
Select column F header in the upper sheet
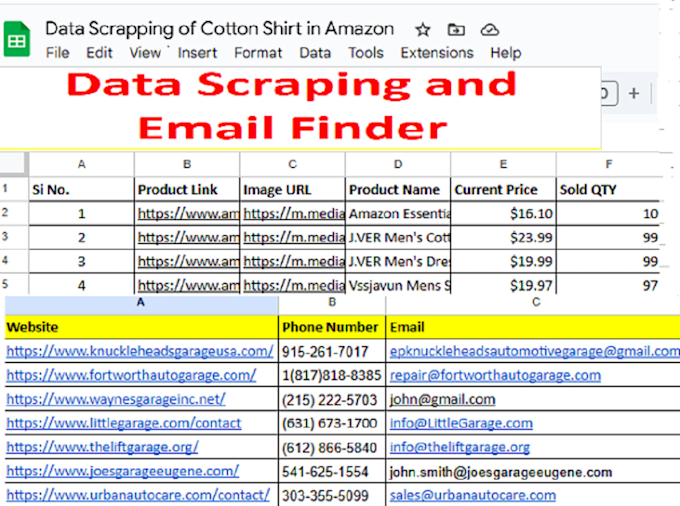pos(609,164)
